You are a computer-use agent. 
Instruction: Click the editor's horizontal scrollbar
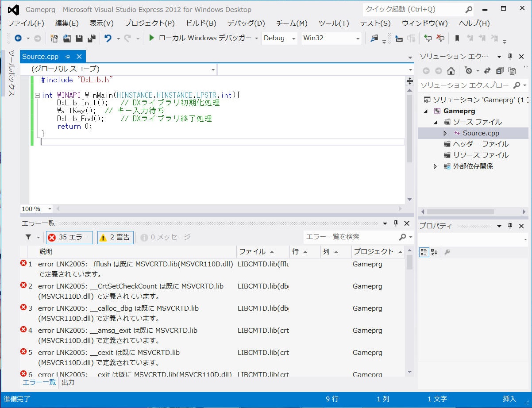[x=228, y=209]
